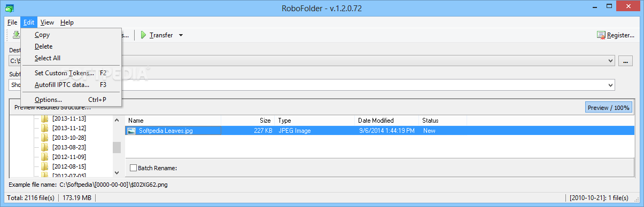Open the View menu
Viewport: 644px width, 207px height.
47,22
